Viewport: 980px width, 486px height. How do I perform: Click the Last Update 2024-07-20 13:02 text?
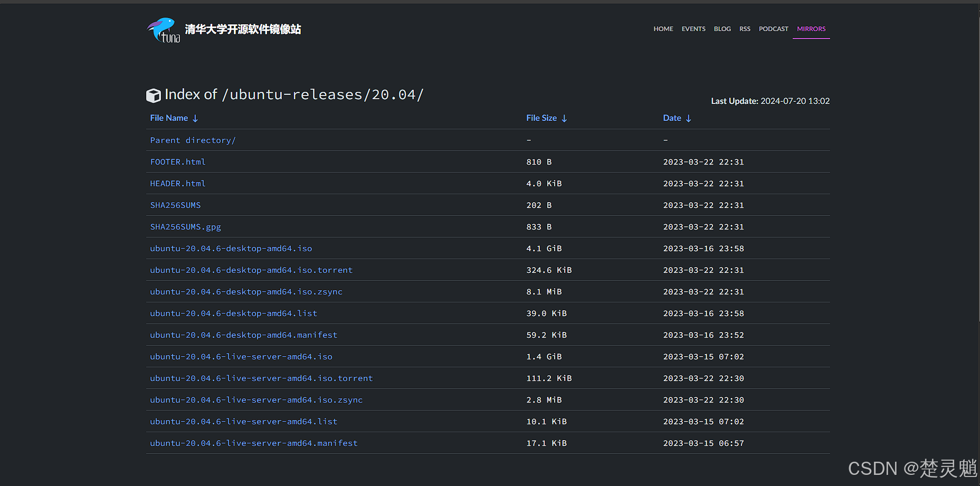tap(770, 101)
